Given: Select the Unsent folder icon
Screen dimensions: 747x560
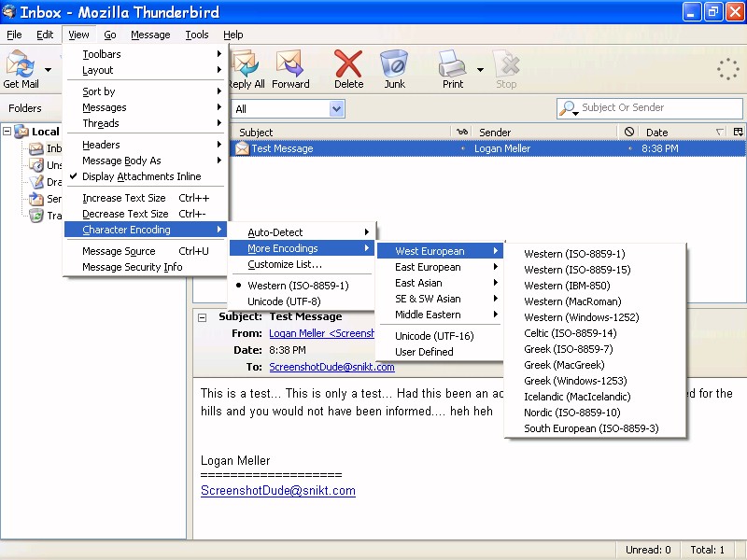Looking at the screenshot, I should click(x=36, y=165).
